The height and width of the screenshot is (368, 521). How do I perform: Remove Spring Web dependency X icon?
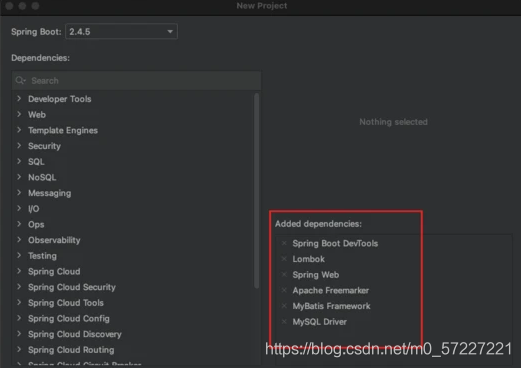coord(284,275)
